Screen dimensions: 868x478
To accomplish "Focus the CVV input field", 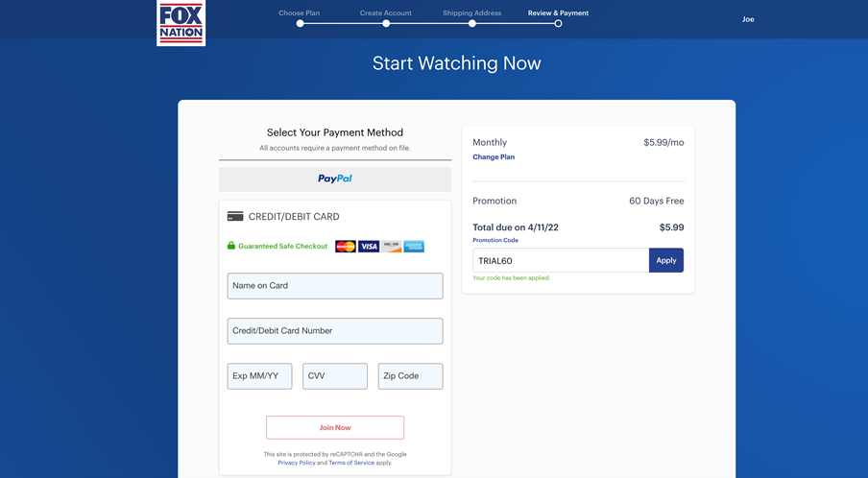I will (x=335, y=376).
